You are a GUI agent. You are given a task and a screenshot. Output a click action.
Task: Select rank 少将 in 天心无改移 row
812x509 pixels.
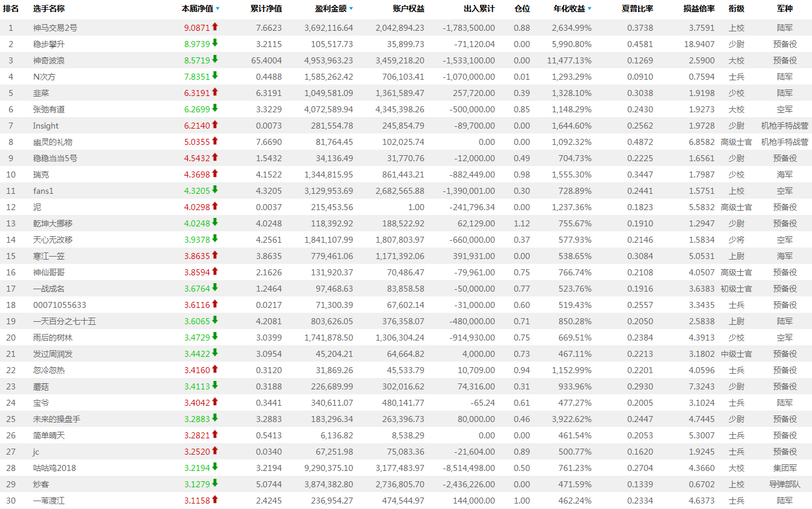coord(737,240)
